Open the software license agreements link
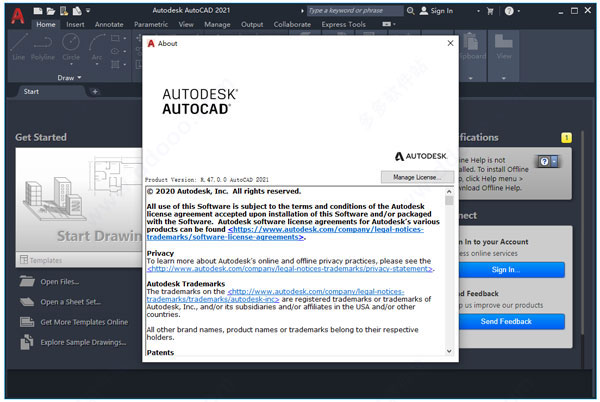 pos(285,233)
